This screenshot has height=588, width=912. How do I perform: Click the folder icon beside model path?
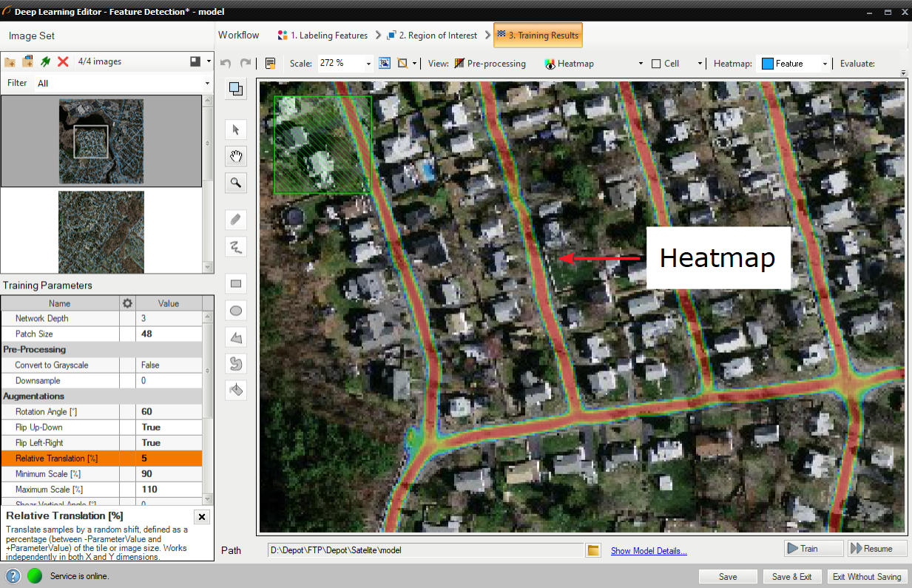pos(592,550)
